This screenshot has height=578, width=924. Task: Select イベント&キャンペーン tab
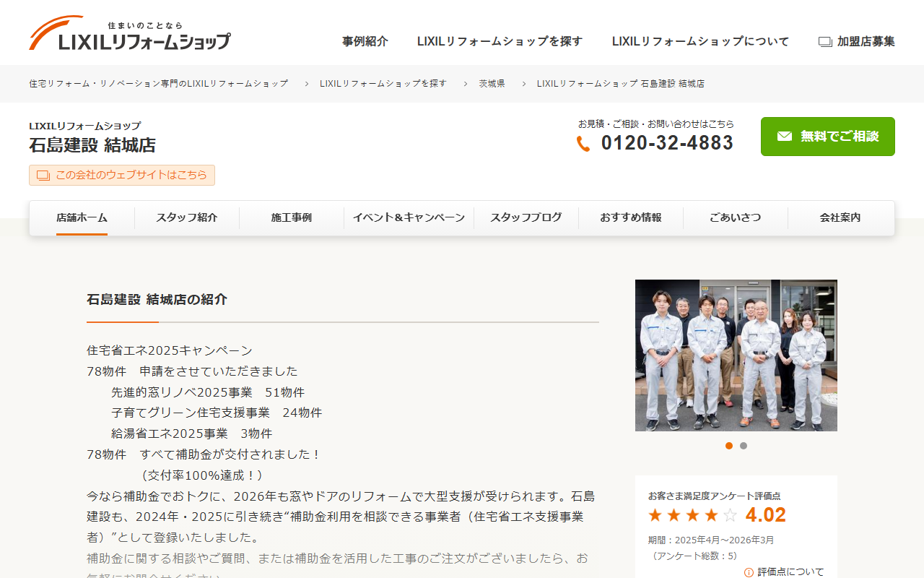click(409, 217)
